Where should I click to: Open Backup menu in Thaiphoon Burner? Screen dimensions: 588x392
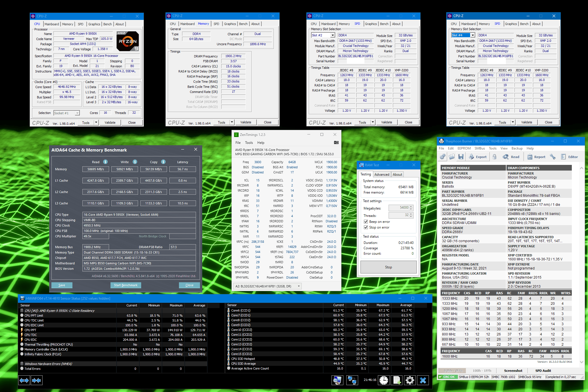(517, 148)
